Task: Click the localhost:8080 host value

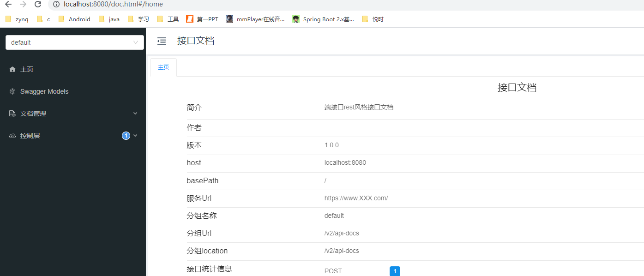Action: (345, 162)
